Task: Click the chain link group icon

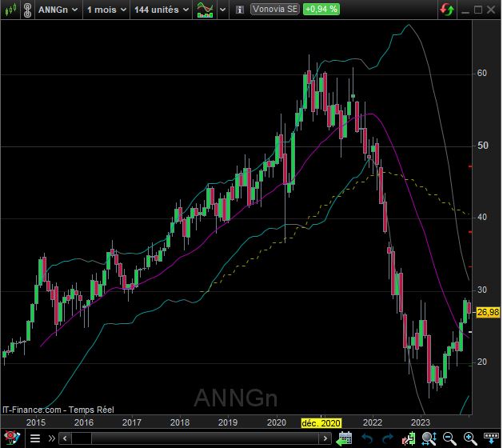Action: click(x=27, y=10)
